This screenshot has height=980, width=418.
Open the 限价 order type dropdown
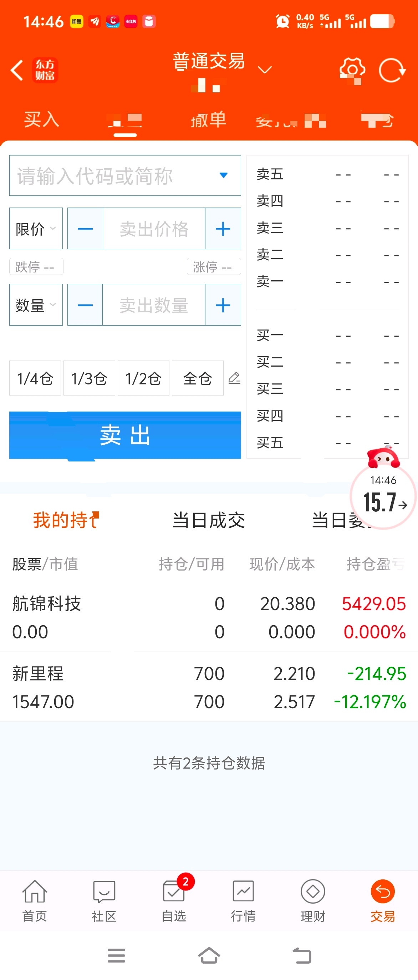pos(36,229)
